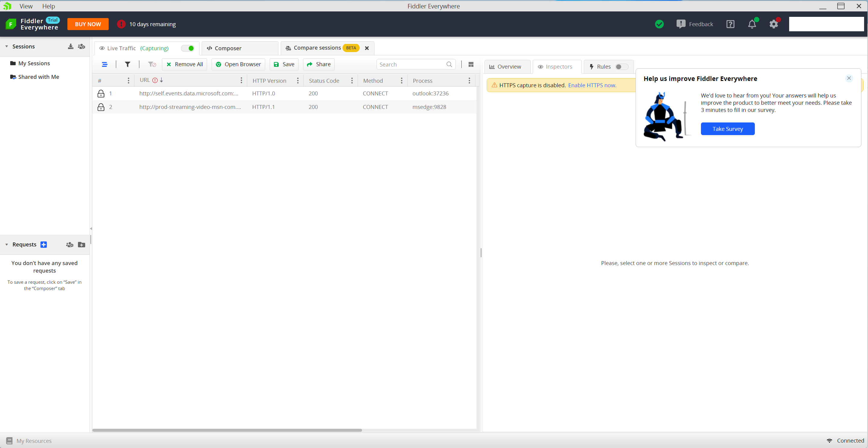This screenshot has width=868, height=448.
Task: Switch to the Composer tab
Action: pos(228,48)
